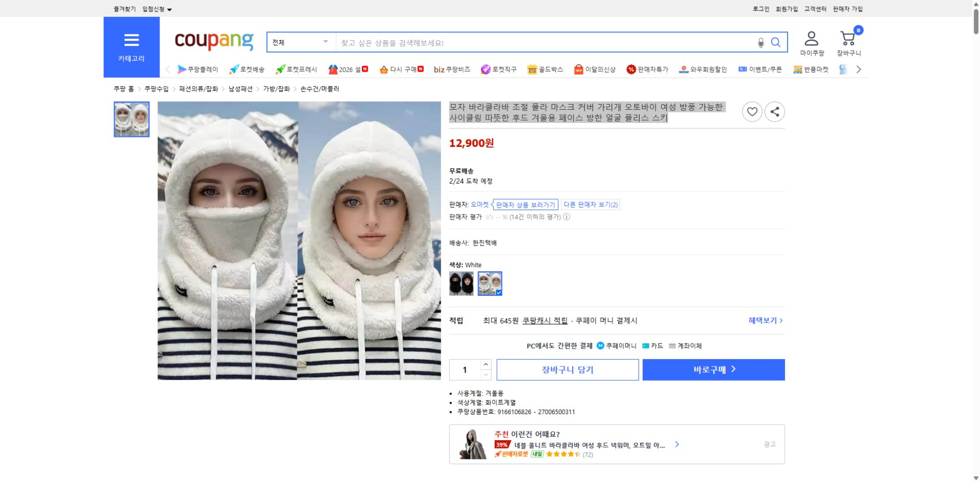Click the 바로구매 purchase button

point(713,369)
